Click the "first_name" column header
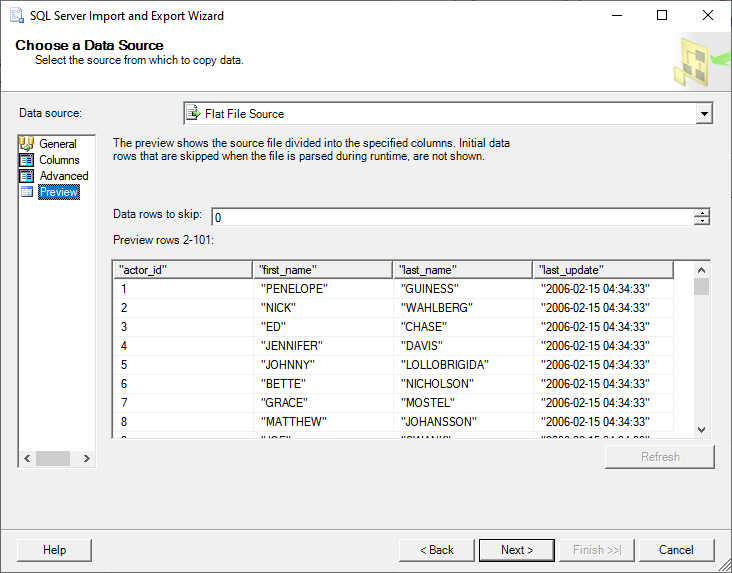 click(x=322, y=270)
